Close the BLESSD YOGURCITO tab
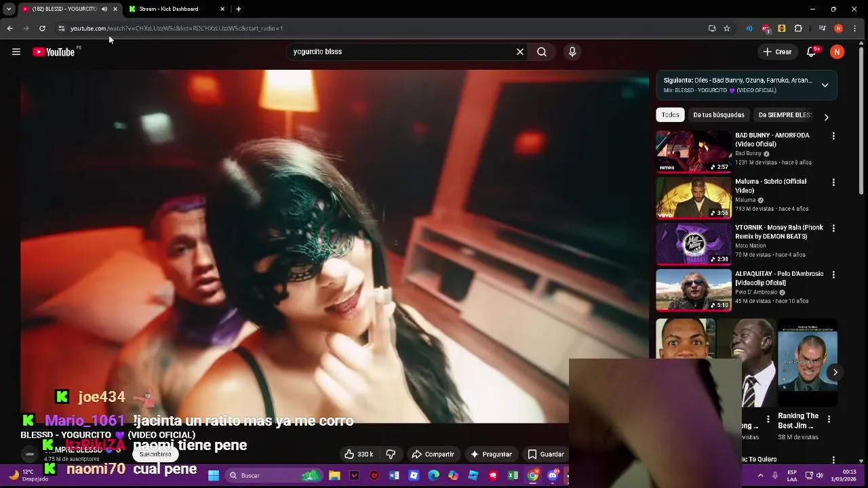 pyautogui.click(x=115, y=9)
